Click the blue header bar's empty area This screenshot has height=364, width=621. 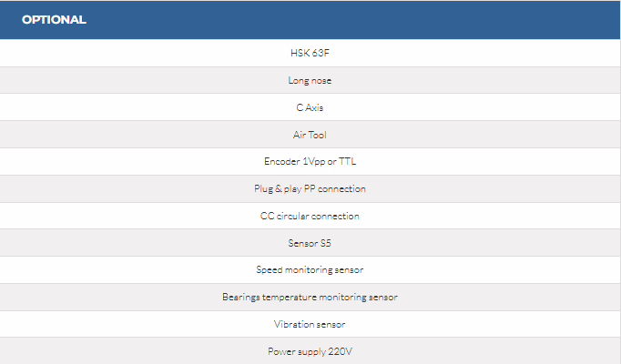pyautogui.click(x=364, y=19)
